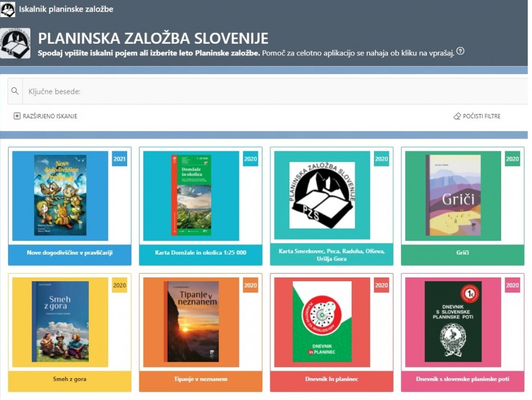Select the Griči book cover
This screenshot has height=400, width=532.
453,195
